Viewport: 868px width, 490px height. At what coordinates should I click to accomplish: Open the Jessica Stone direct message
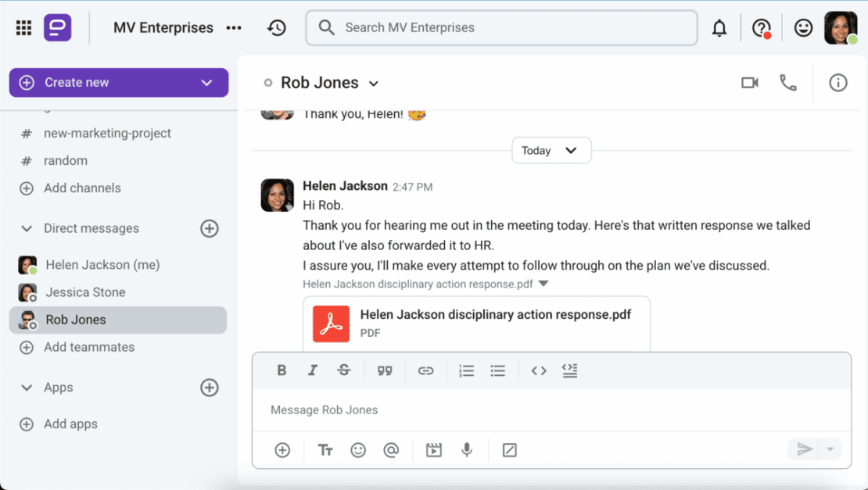85,292
